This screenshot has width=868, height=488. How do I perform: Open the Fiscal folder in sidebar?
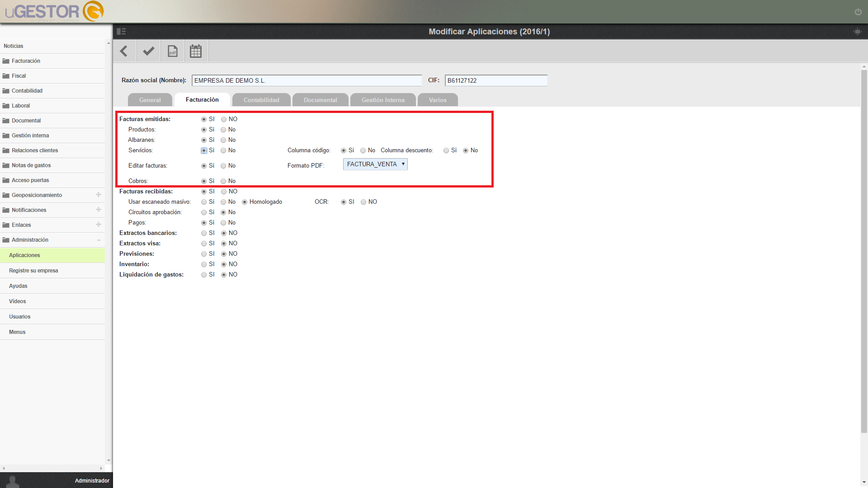click(x=52, y=76)
